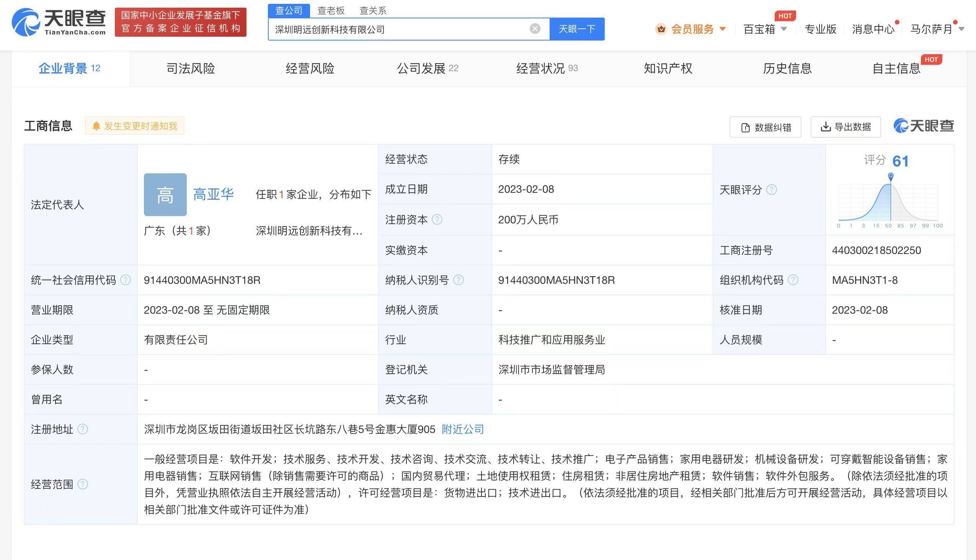Click the 高 avatar thumbnail

click(165, 195)
